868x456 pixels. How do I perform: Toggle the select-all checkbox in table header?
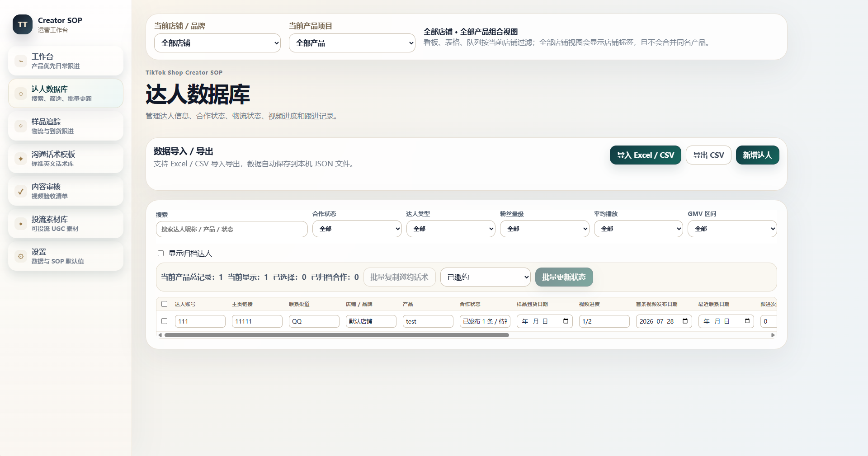click(x=165, y=304)
